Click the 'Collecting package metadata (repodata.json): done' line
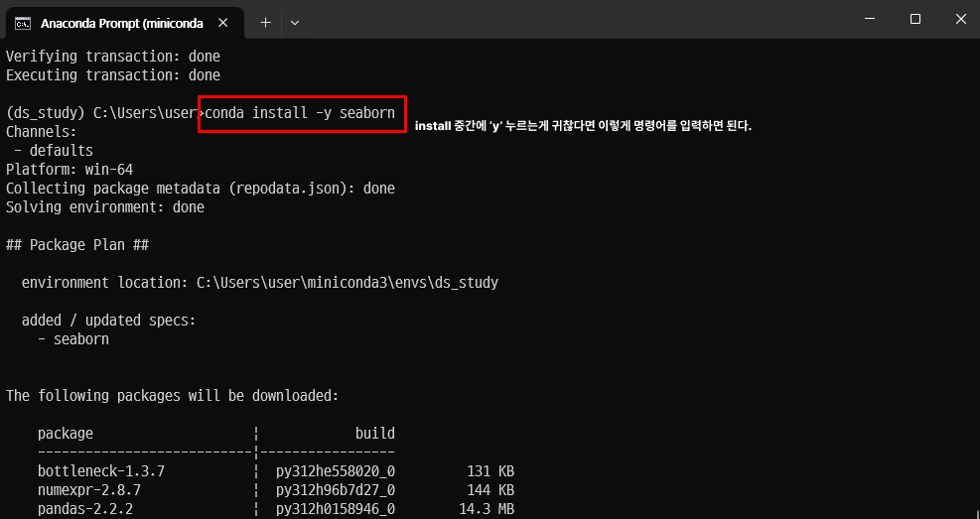The width and height of the screenshot is (980, 519). tap(201, 189)
